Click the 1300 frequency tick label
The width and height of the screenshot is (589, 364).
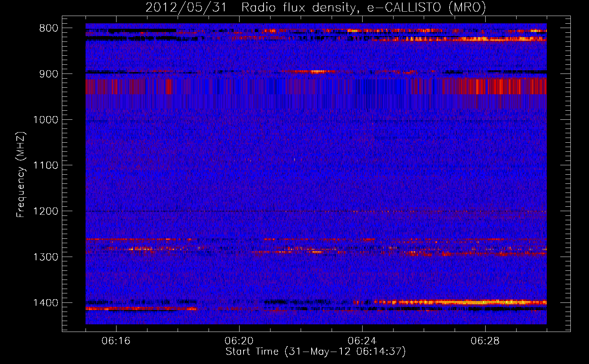[46, 257]
